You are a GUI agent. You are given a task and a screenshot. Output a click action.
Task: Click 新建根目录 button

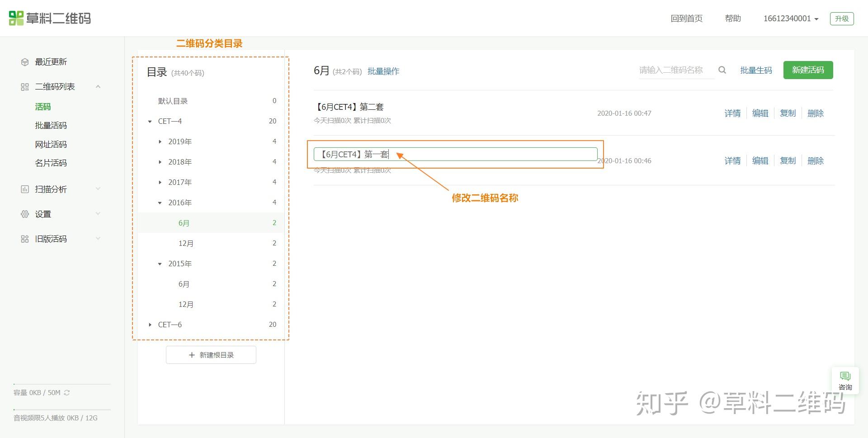tap(211, 355)
